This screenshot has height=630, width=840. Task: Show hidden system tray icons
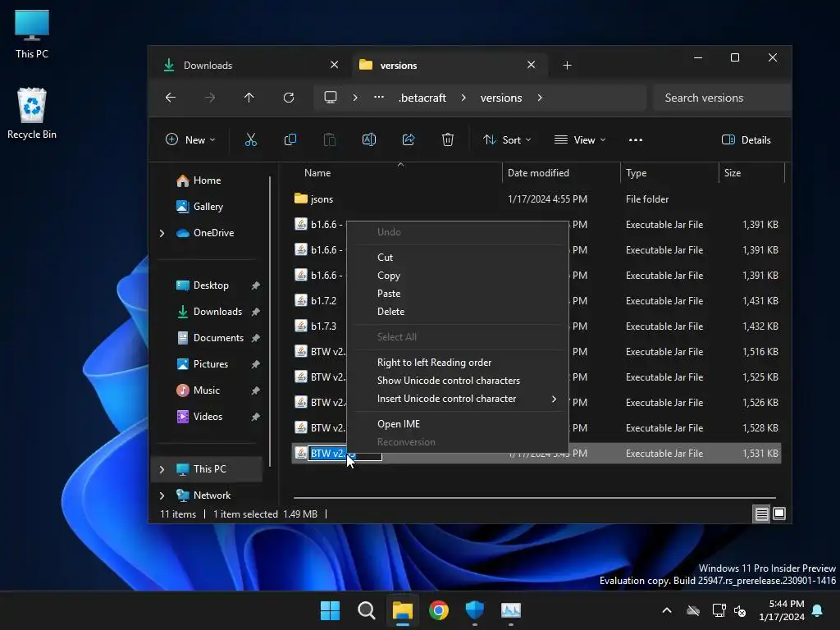(x=667, y=610)
